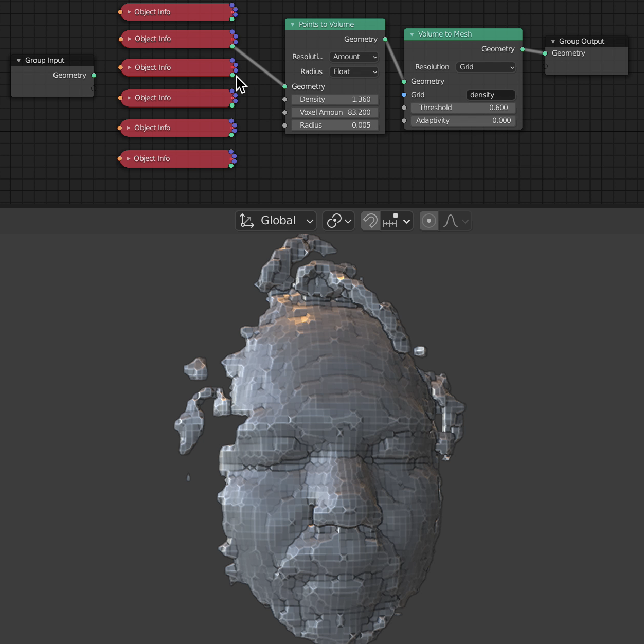Click the Adaptivity value slider
644x644 pixels.
click(x=463, y=121)
